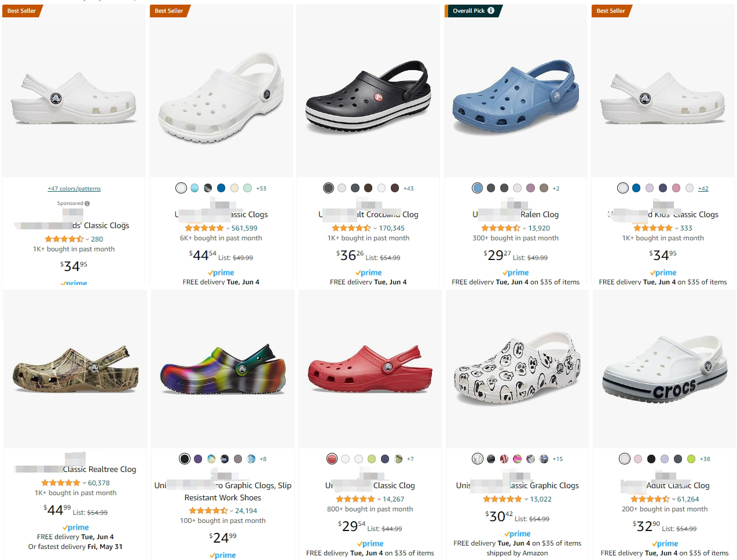Screen dimensions: 737x560
Task: Choose the black swatch for Graphic Clogs Slip Resistant
Action: tap(185, 459)
